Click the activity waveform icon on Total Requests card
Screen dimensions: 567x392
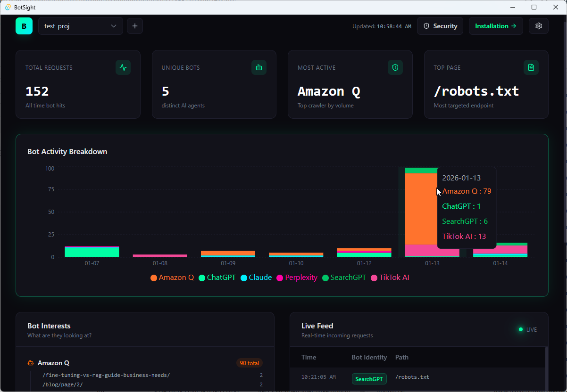[123, 67]
